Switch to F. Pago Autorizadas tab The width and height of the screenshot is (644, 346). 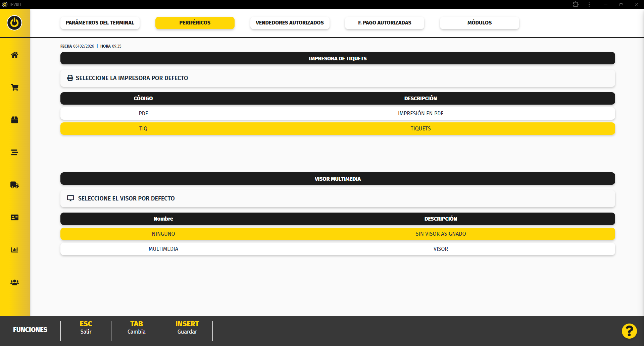(384, 23)
